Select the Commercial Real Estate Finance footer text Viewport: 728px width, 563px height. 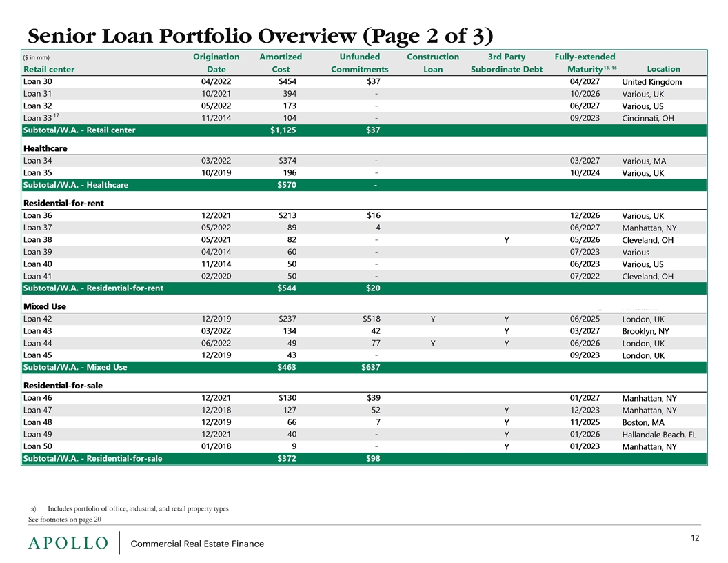click(x=197, y=544)
